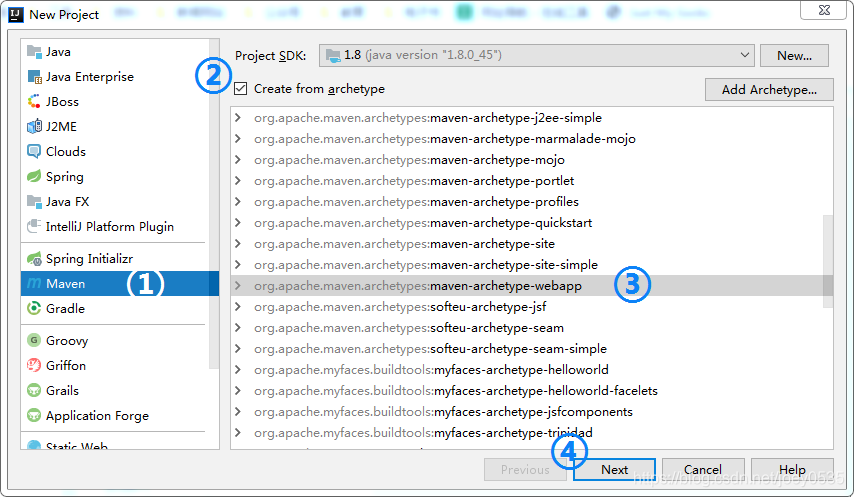Expand maven-archetype-profiles node

[x=237, y=201]
